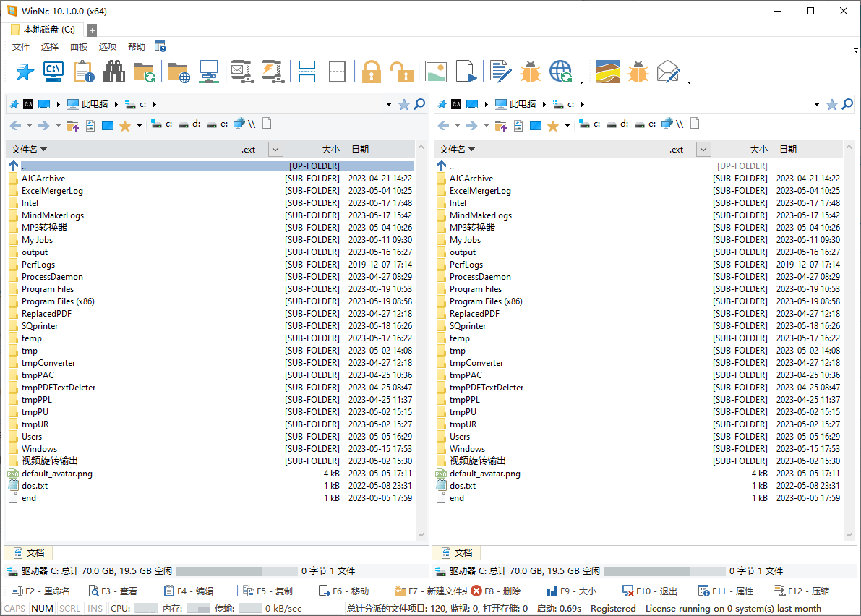Image resolution: width=861 pixels, height=616 pixels.
Task: Click the folder with globe toolbar icon
Action: coord(179,72)
